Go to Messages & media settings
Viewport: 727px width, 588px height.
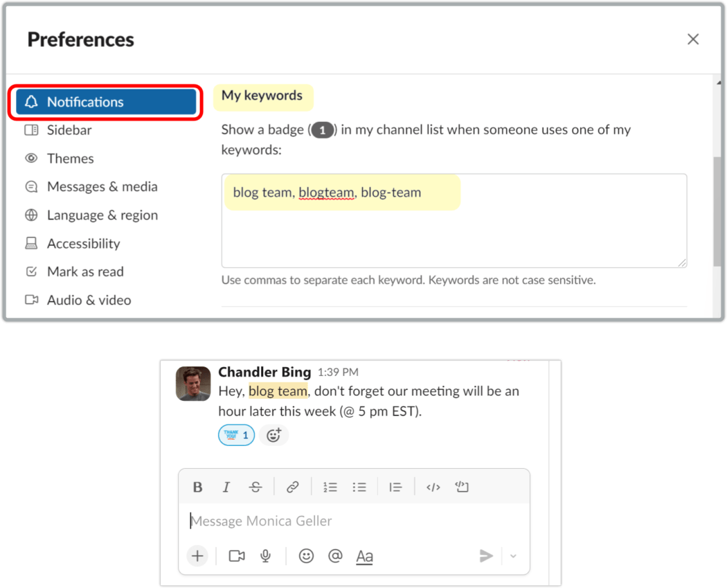pos(102,187)
